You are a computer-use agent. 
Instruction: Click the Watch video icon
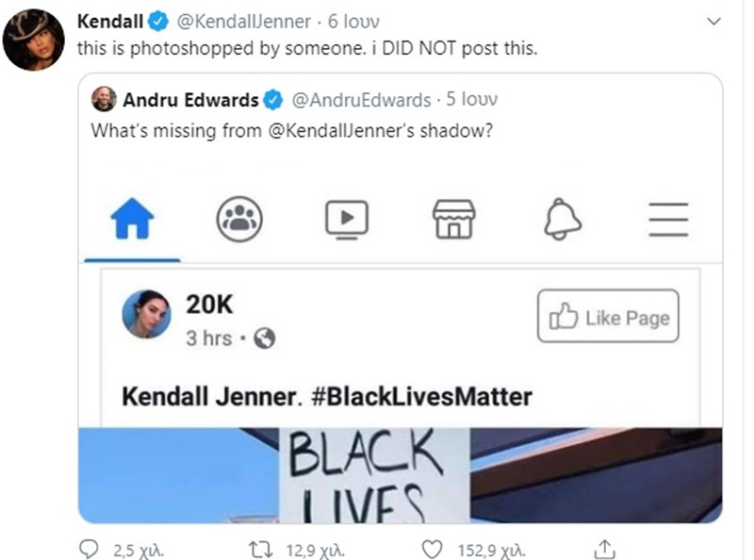[x=347, y=218]
